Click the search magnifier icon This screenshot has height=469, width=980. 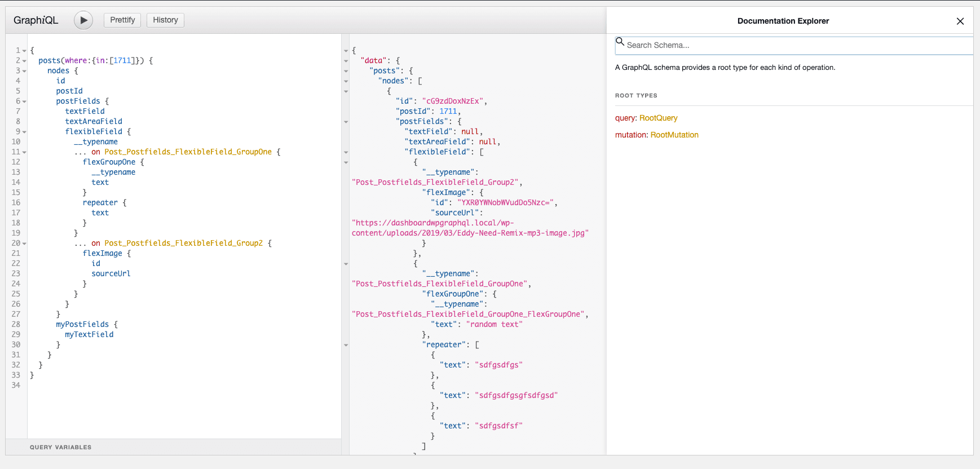[x=620, y=42]
